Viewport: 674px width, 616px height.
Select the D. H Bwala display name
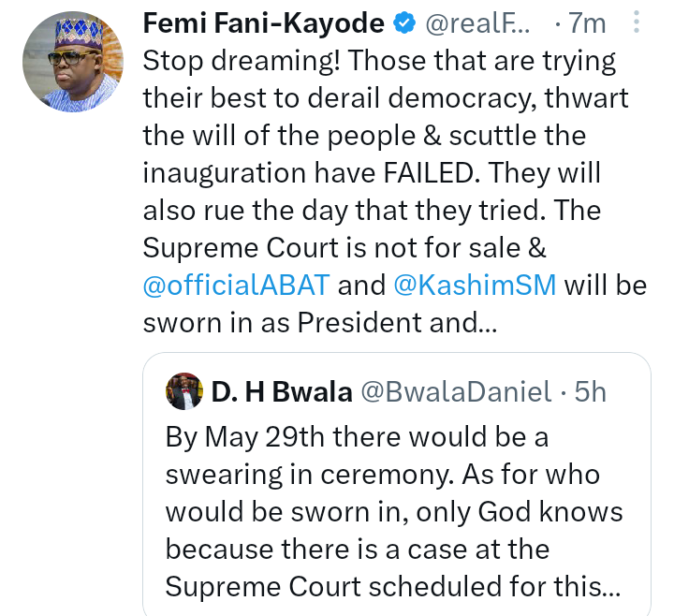click(281, 392)
